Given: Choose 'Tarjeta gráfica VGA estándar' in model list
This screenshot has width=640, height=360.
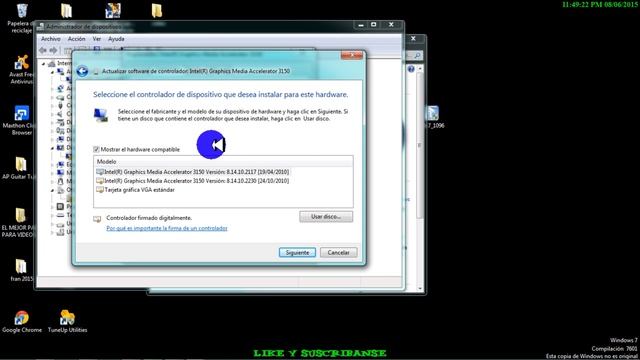Looking at the screenshot, I should click(x=136, y=190).
